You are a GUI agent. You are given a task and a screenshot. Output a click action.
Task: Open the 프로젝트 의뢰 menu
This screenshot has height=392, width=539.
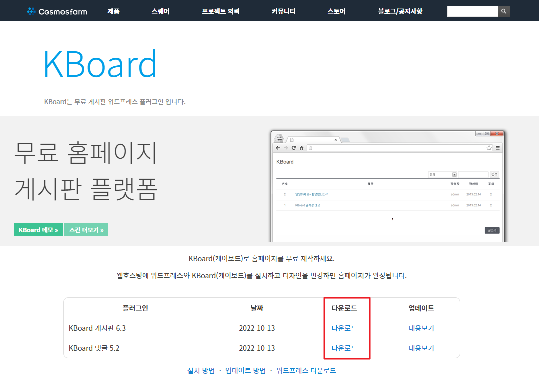point(220,11)
